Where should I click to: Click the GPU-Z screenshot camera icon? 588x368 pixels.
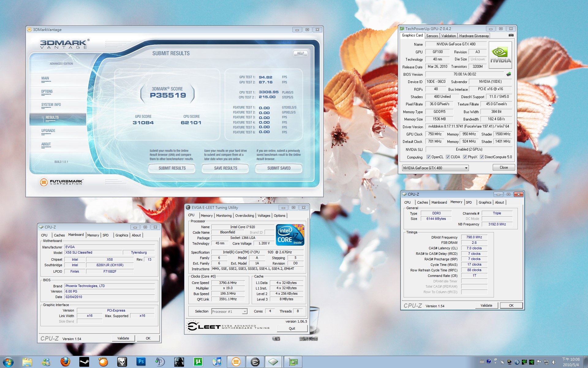pos(511,35)
